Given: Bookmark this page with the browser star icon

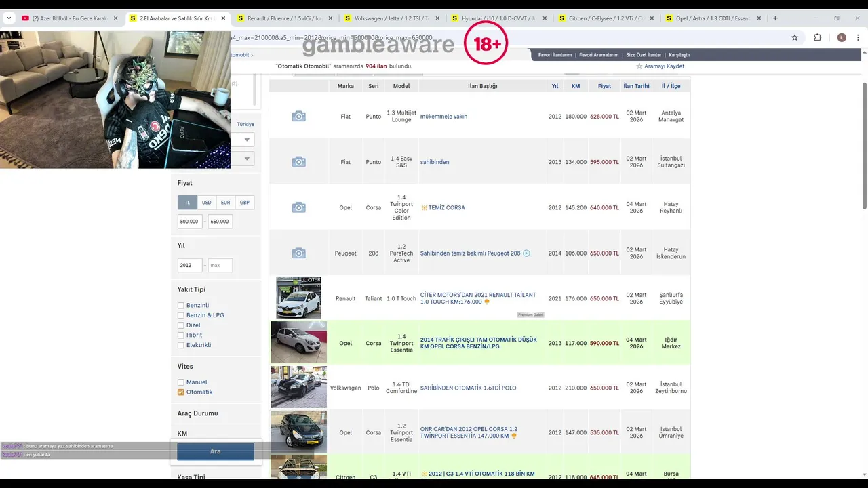Looking at the screenshot, I should click(795, 38).
